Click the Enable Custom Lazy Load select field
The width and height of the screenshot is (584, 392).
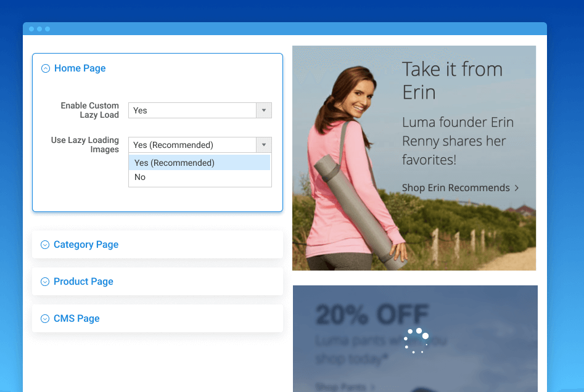(192, 110)
